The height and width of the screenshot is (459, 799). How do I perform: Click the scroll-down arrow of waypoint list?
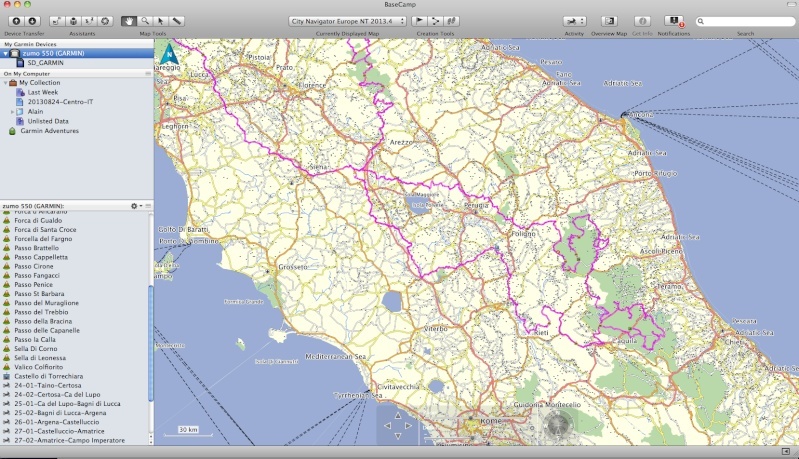150,441
